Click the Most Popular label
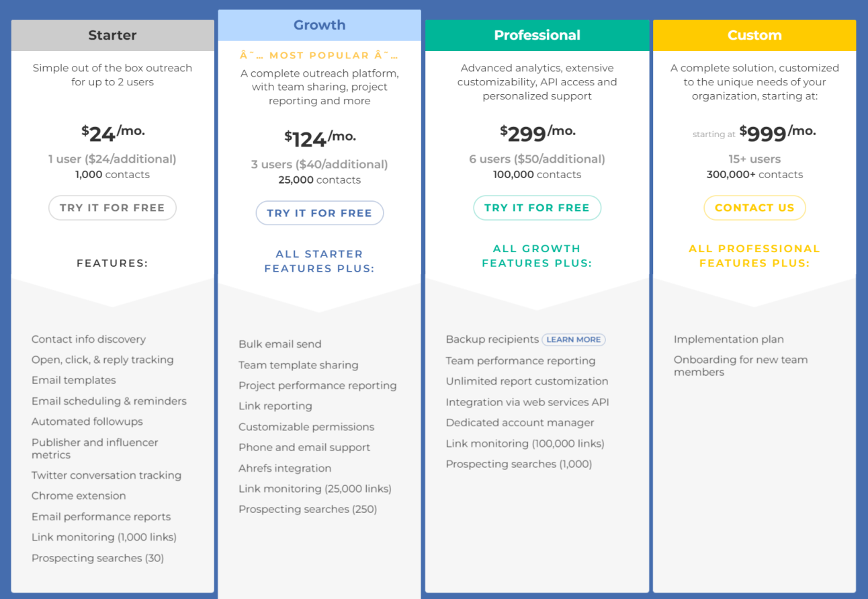The height and width of the screenshot is (599, 868). coord(319,55)
